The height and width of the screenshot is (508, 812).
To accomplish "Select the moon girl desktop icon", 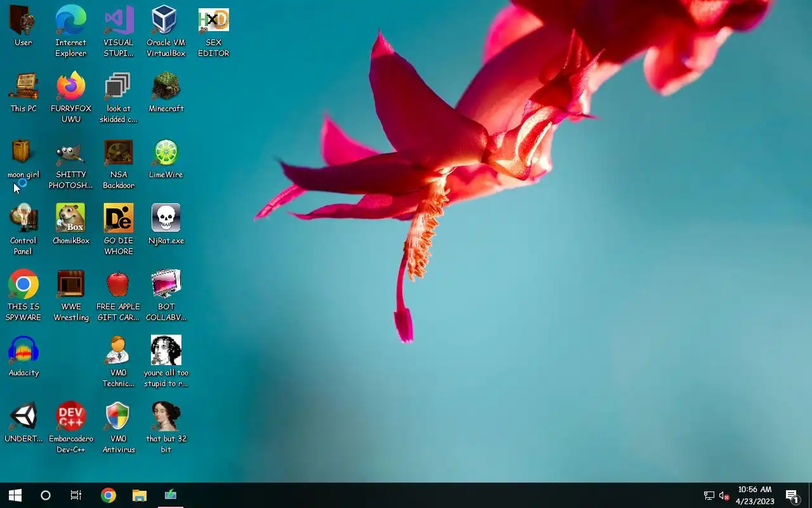I will [23, 159].
